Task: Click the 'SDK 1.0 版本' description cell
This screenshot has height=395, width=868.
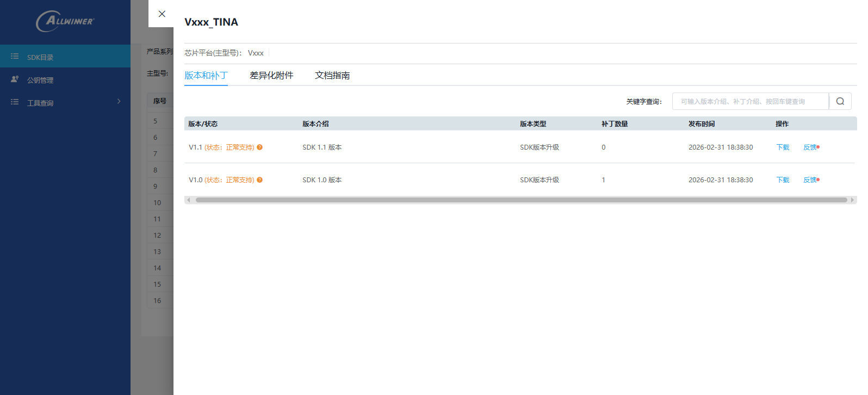Action: click(x=322, y=180)
